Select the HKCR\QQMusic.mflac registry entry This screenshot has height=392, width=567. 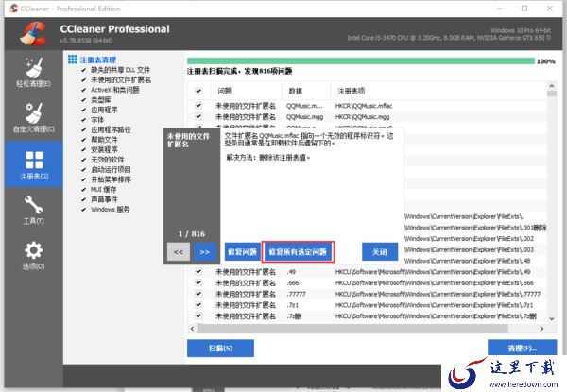(x=364, y=106)
